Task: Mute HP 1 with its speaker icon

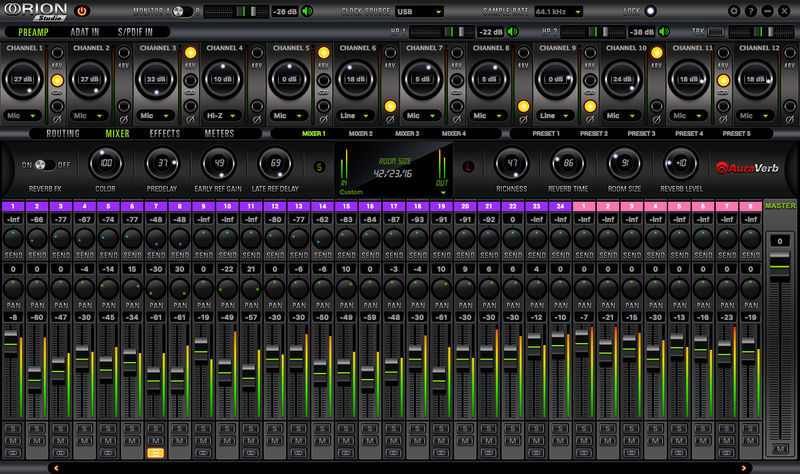Action: click(512, 32)
